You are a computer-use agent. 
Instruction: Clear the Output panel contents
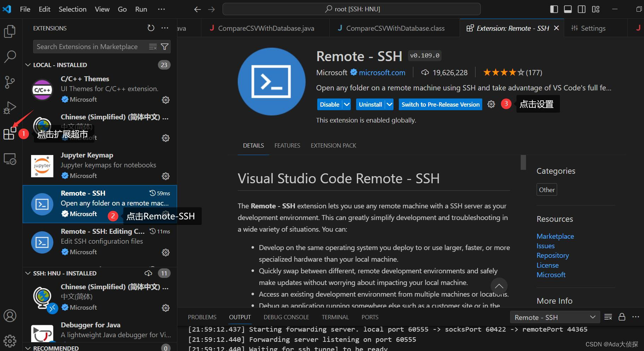pos(608,317)
